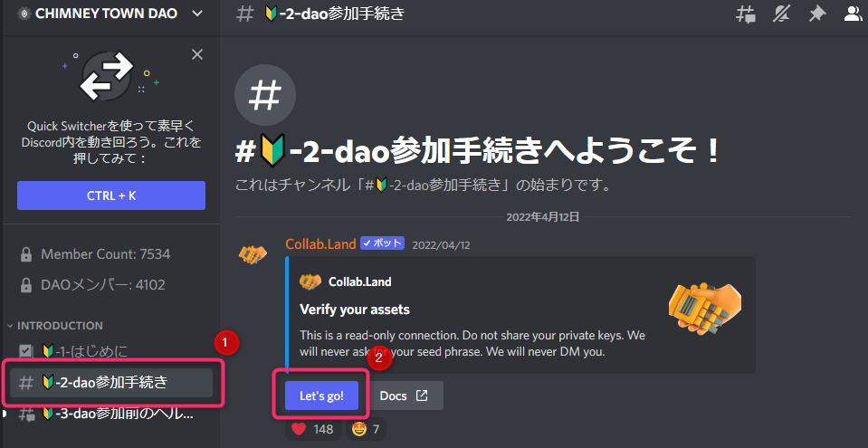The image size is (868, 448).
Task: Open the CHIMNEY TOWN DAO server dropdown
Action: pos(110,14)
